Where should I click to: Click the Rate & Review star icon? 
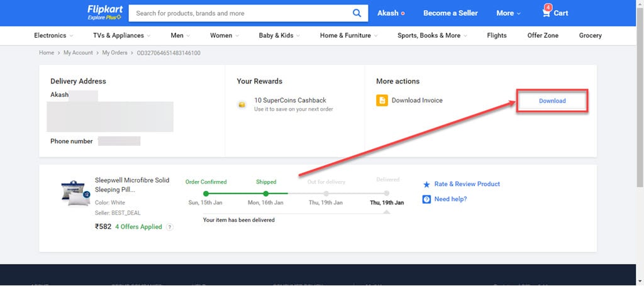pos(426,185)
